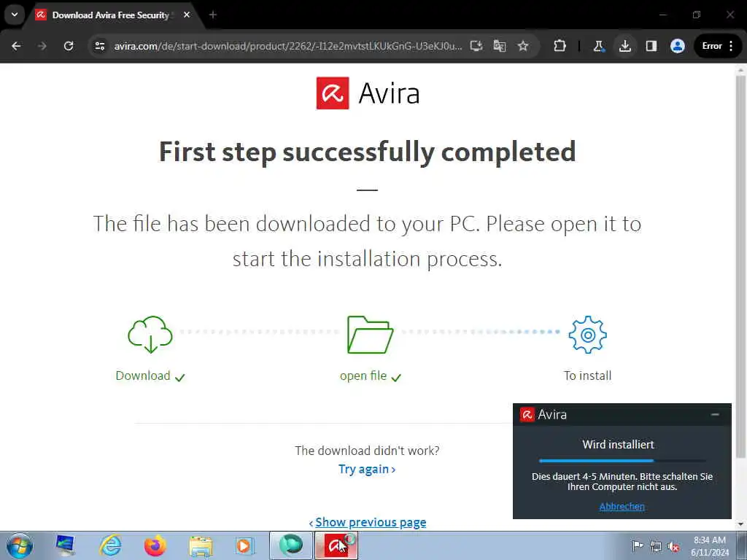747x560 pixels.
Task: Open Windows Explorer folder taskbar icon
Action: [201, 545]
